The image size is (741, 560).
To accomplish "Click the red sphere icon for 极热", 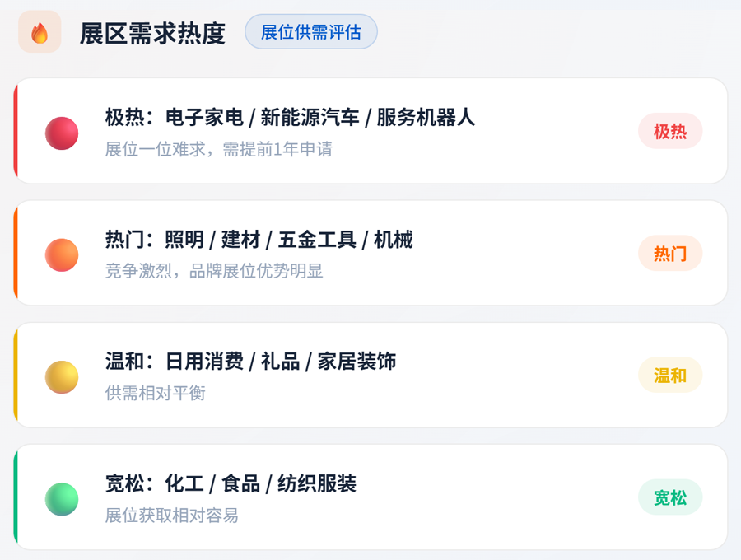I will (x=62, y=133).
